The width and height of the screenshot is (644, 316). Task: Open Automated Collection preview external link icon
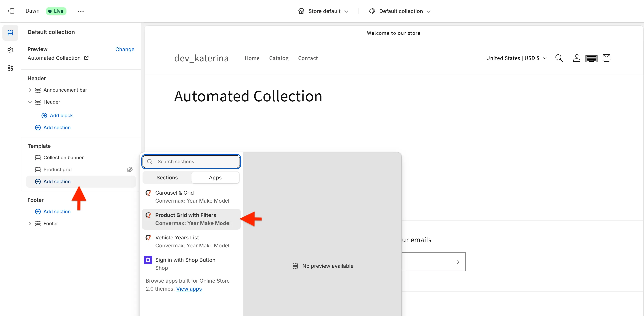[x=86, y=58]
